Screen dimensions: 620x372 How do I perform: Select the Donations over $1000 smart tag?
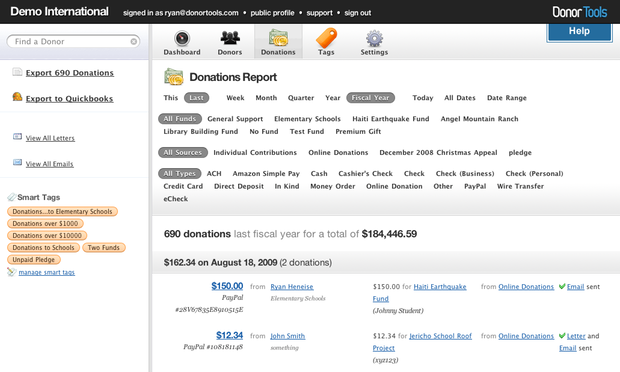45,223
